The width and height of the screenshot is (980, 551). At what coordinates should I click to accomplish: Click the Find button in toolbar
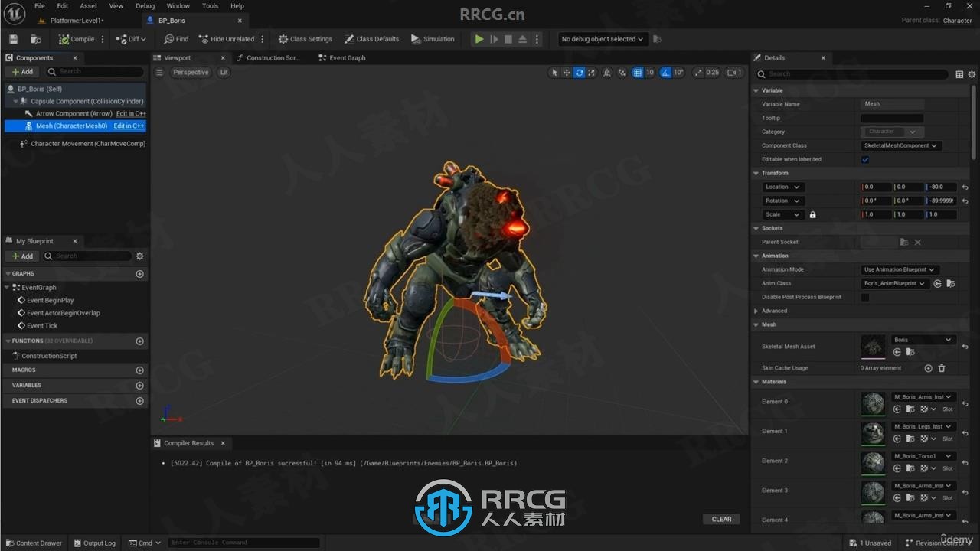(x=176, y=39)
